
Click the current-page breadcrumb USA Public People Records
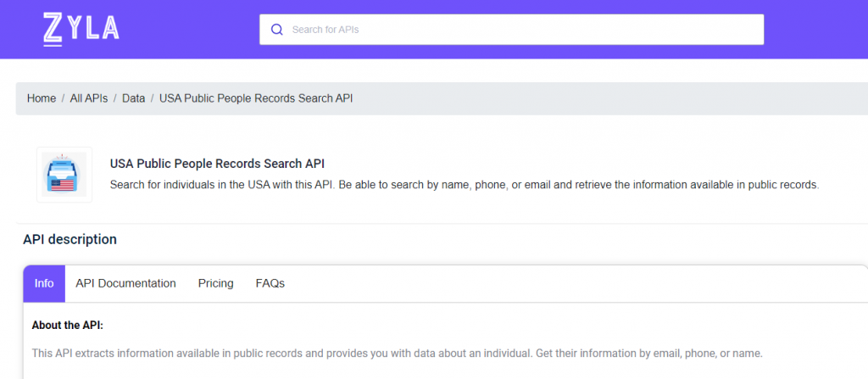(256, 98)
